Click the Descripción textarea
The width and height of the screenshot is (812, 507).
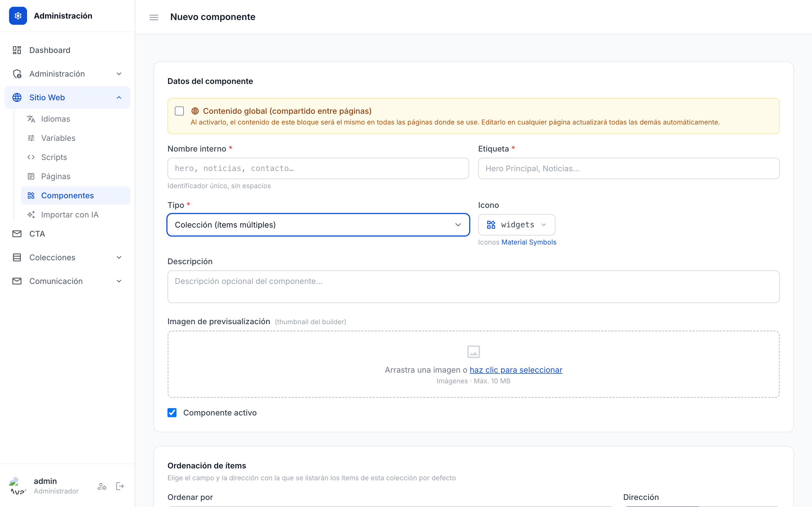tap(473, 287)
